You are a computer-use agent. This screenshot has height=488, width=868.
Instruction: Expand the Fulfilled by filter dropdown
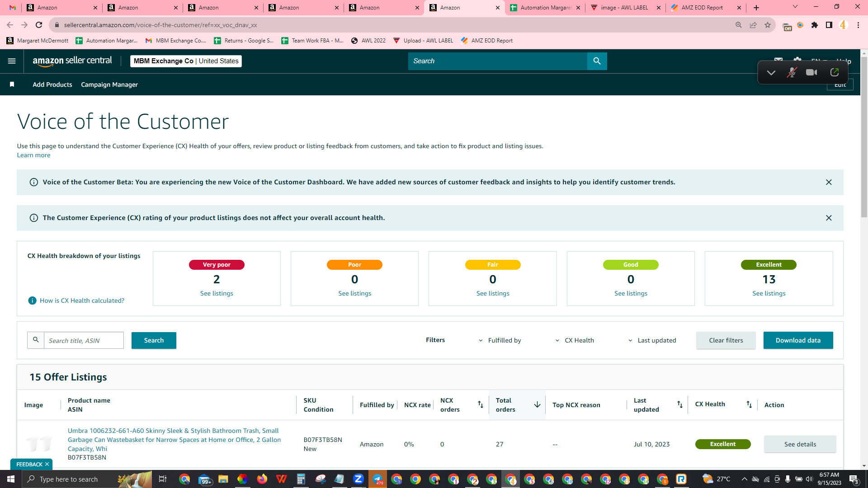[x=500, y=340]
